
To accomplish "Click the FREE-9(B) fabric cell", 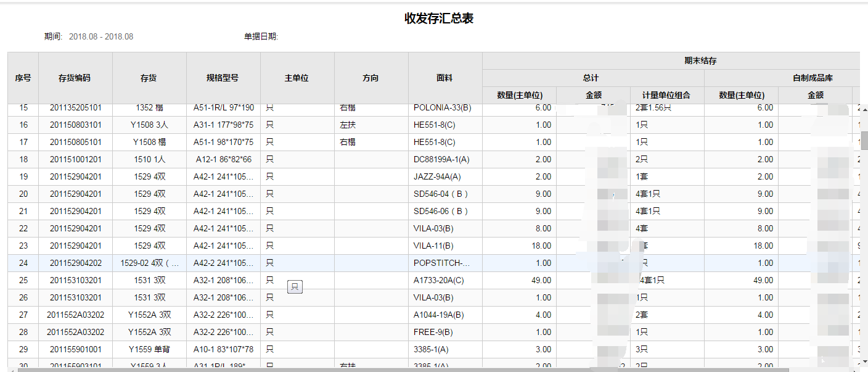I will [x=433, y=332].
